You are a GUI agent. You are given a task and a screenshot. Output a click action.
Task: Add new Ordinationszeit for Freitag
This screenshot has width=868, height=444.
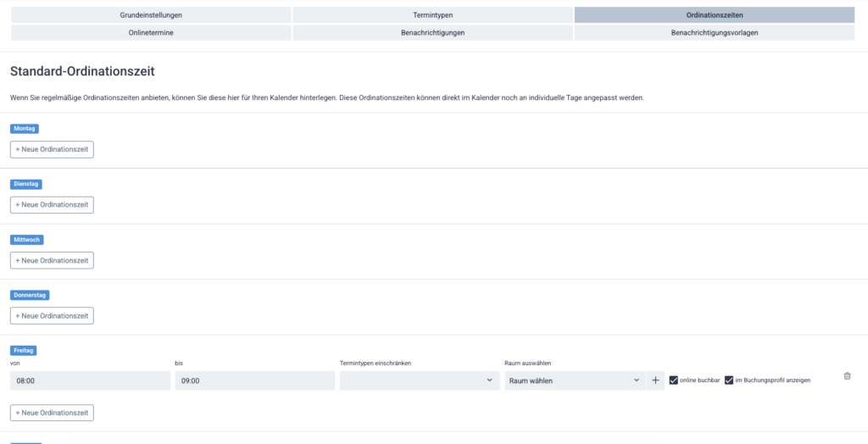52,413
